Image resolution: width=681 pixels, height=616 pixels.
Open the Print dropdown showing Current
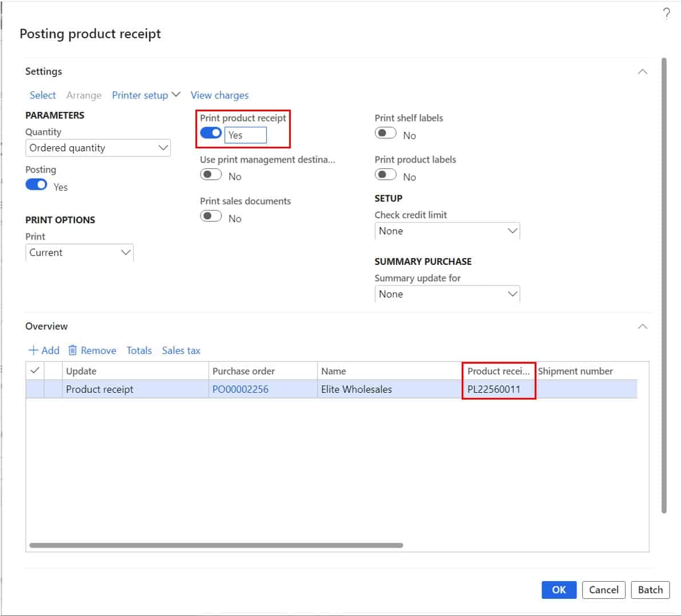[79, 252]
